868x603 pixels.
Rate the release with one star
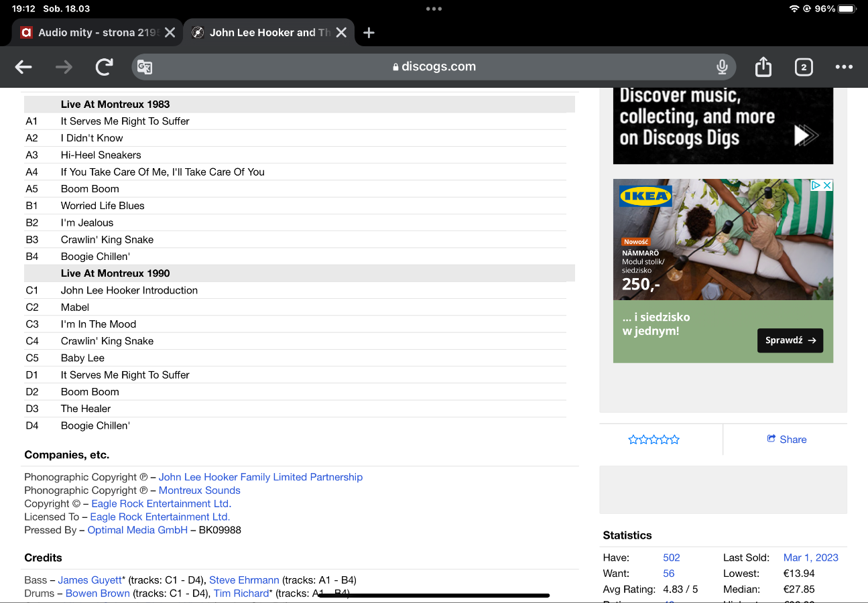coord(633,440)
